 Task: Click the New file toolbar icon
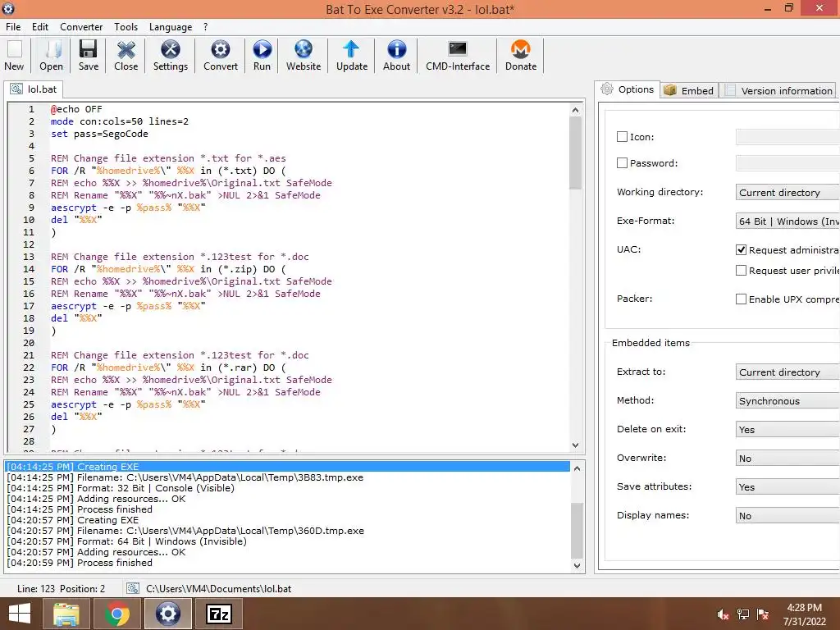[x=15, y=55]
